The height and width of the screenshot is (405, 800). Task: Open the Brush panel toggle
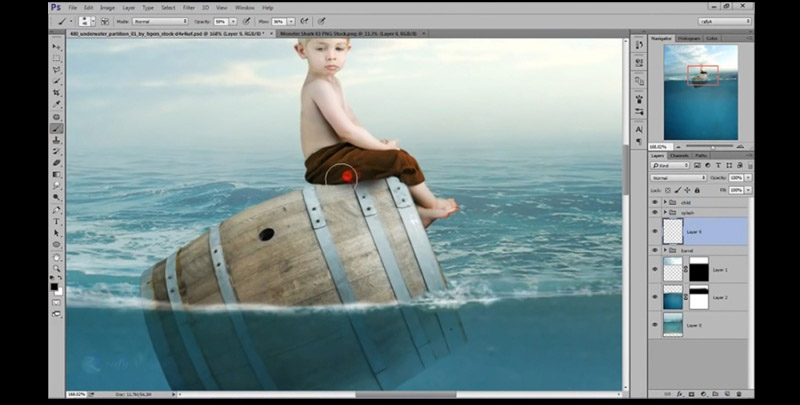point(105,21)
